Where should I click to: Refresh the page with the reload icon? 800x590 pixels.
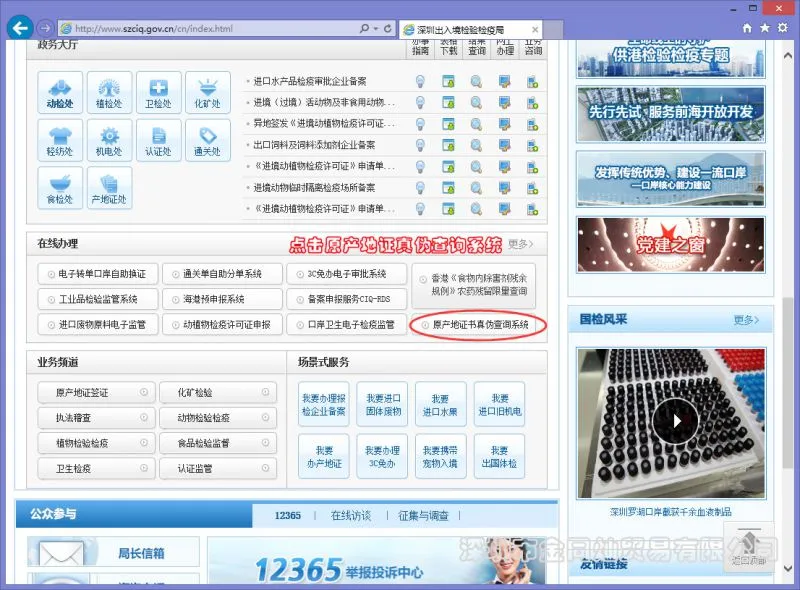388,29
